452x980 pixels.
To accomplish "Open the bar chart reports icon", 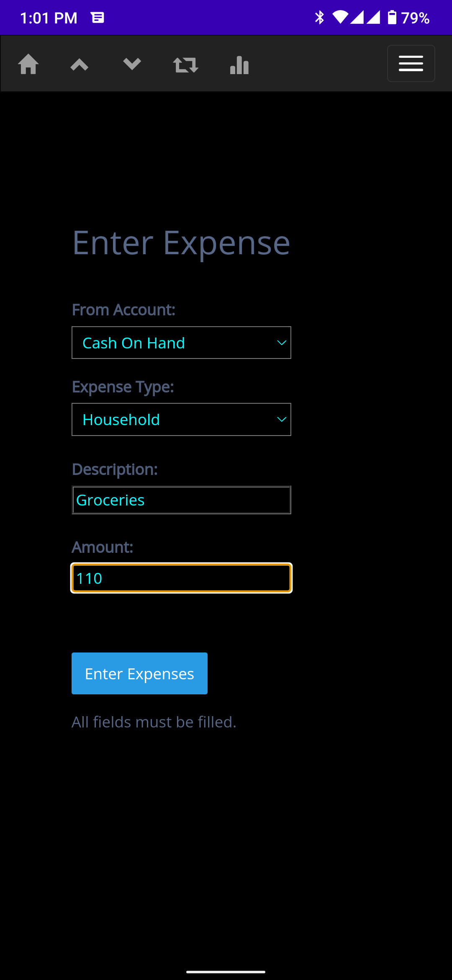I will 239,65.
